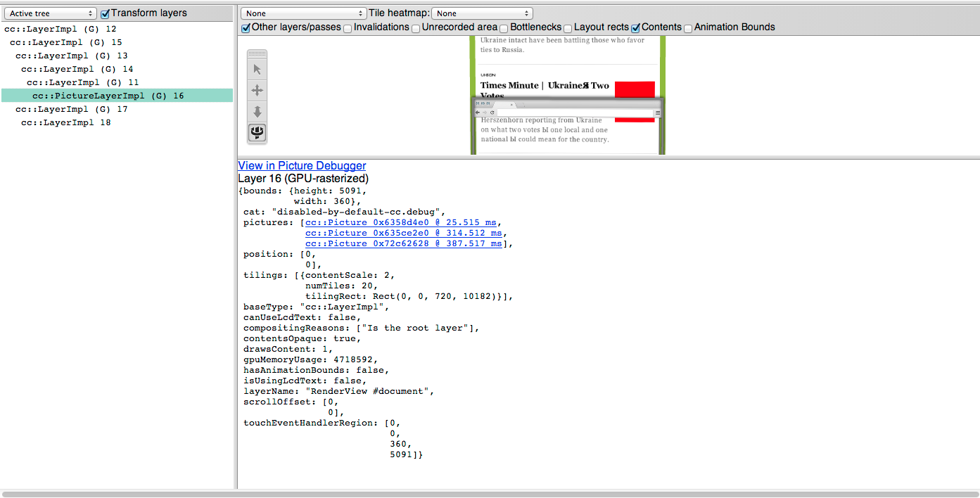Select the arrow selection tool

(257, 69)
